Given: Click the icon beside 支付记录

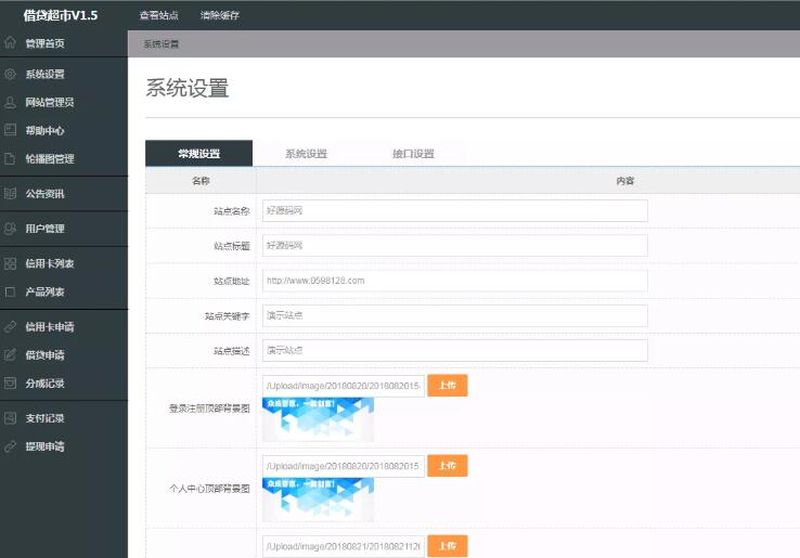Looking at the screenshot, I should click(10, 418).
